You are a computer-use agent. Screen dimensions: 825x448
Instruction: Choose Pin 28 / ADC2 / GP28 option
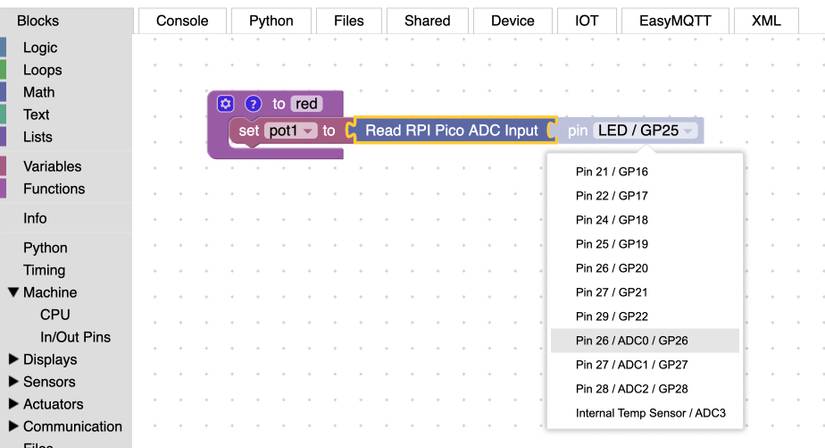click(645, 389)
